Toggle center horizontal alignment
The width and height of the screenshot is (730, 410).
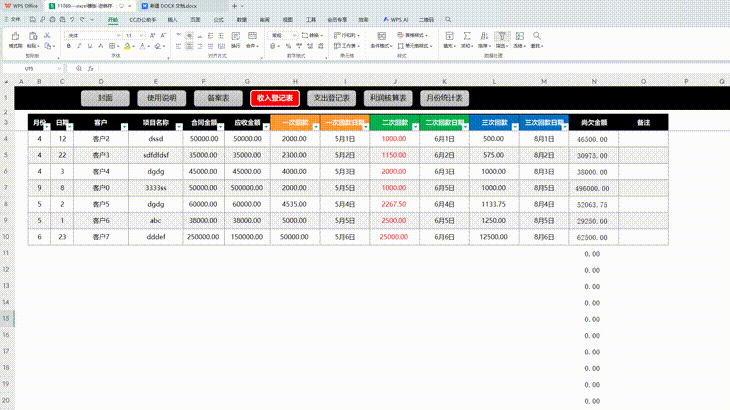click(189, 46)
